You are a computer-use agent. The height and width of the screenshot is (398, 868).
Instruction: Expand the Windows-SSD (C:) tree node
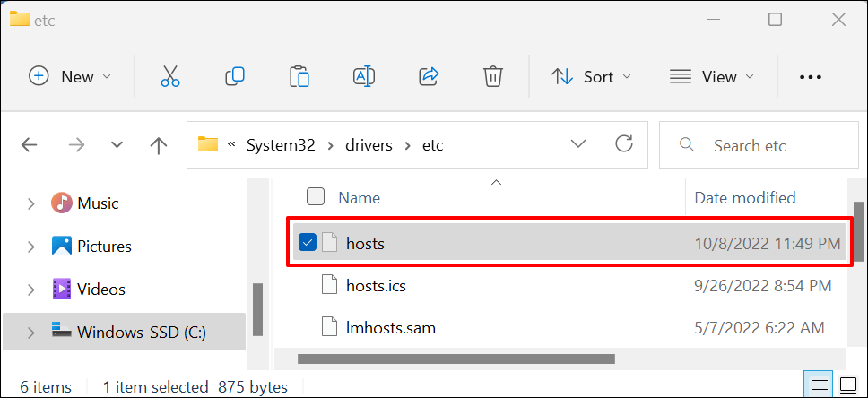(x=30, y=333)
